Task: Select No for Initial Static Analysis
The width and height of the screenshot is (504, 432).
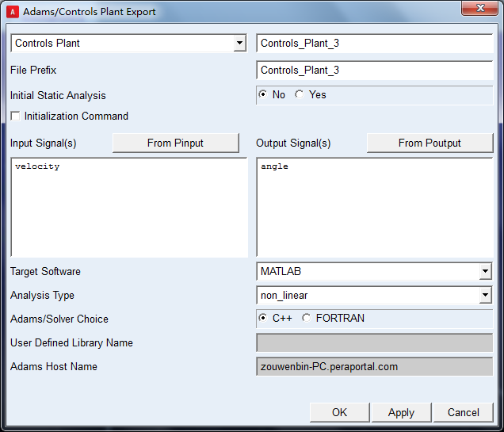Action: point(263,95)
